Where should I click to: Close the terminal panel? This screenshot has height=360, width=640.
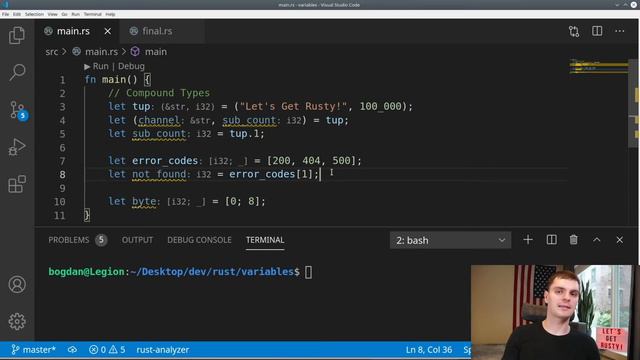click(x=620, y=240)
